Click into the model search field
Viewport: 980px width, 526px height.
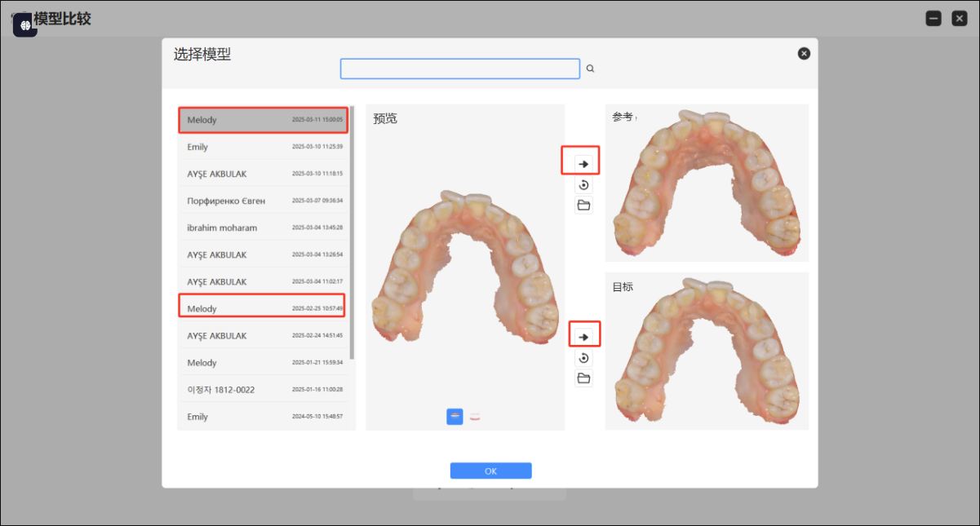(459, 69)
